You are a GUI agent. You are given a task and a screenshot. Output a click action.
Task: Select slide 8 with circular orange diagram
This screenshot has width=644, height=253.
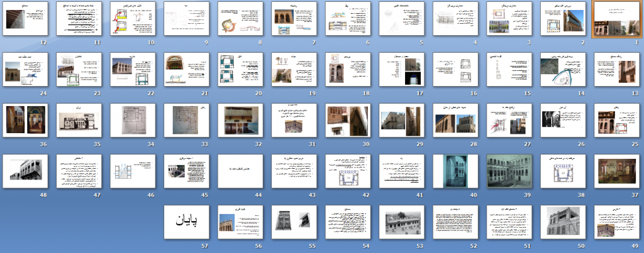[240, 18]
